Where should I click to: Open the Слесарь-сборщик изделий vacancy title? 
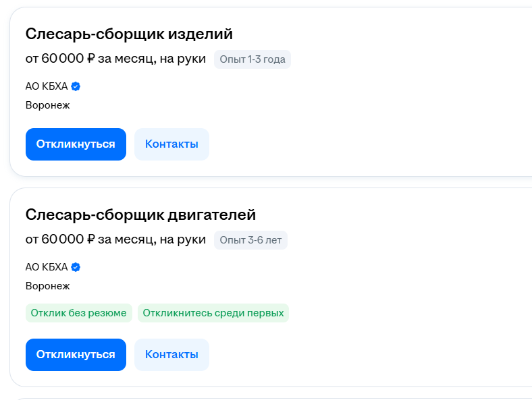[129, 34]
